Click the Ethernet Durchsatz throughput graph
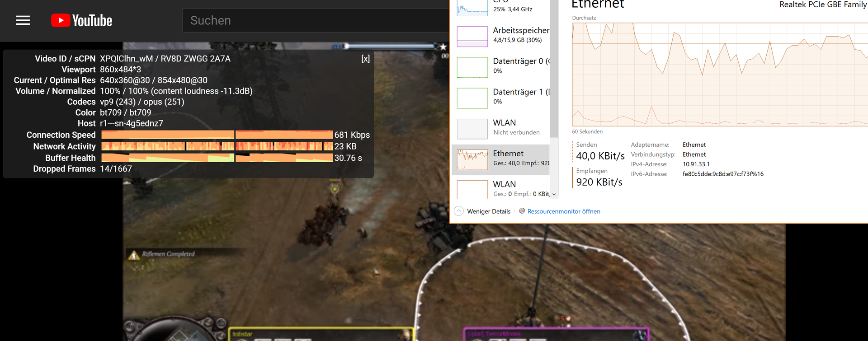The width and height of the screenshot is (868, 341). [x=719, y=75]
